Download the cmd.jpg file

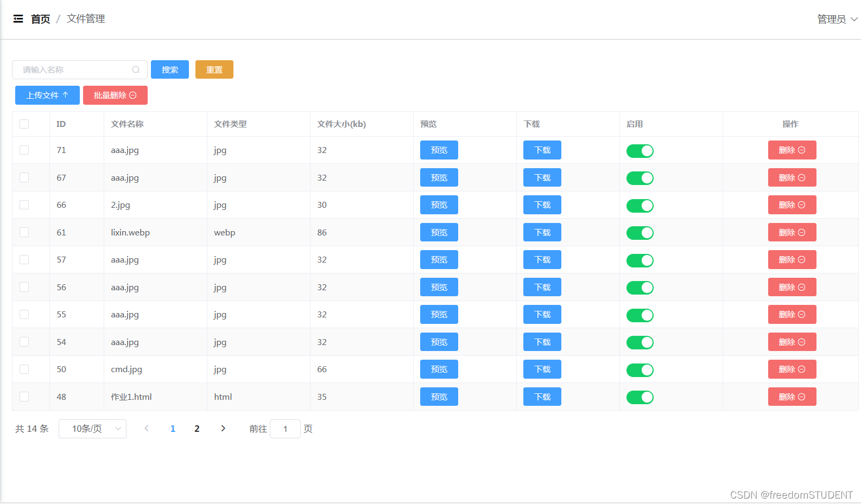542,369
